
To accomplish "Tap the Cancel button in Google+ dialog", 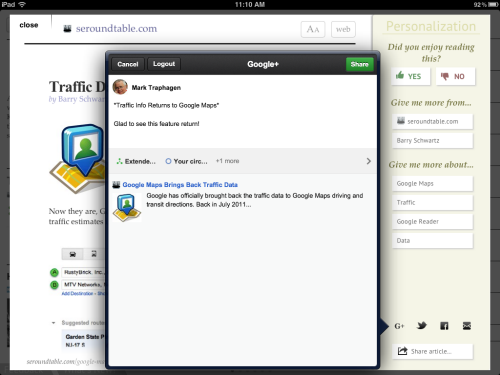I will [x=128, y=64].
